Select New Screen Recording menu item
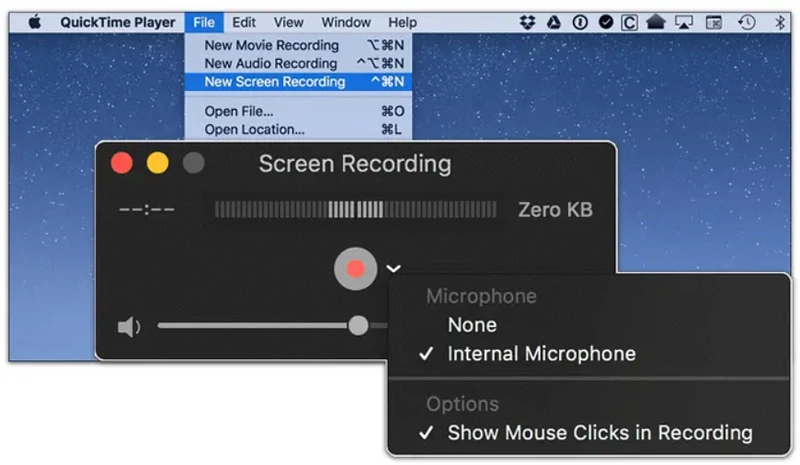Screen dimensions: 800x465 [298, 82]
